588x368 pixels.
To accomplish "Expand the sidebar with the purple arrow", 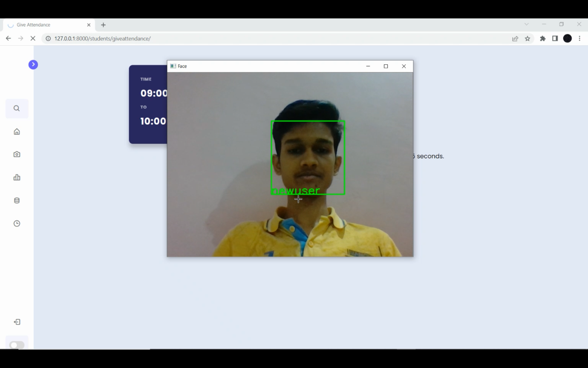I will click(33, 64).
